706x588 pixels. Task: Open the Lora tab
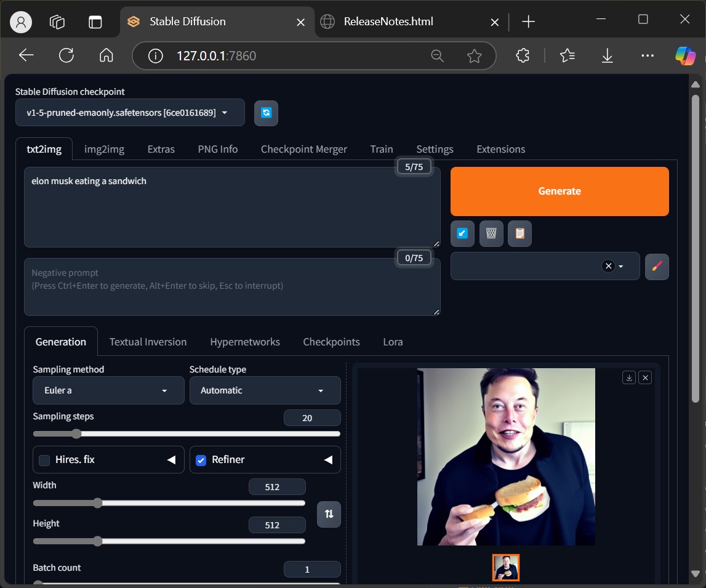[393, 342]
